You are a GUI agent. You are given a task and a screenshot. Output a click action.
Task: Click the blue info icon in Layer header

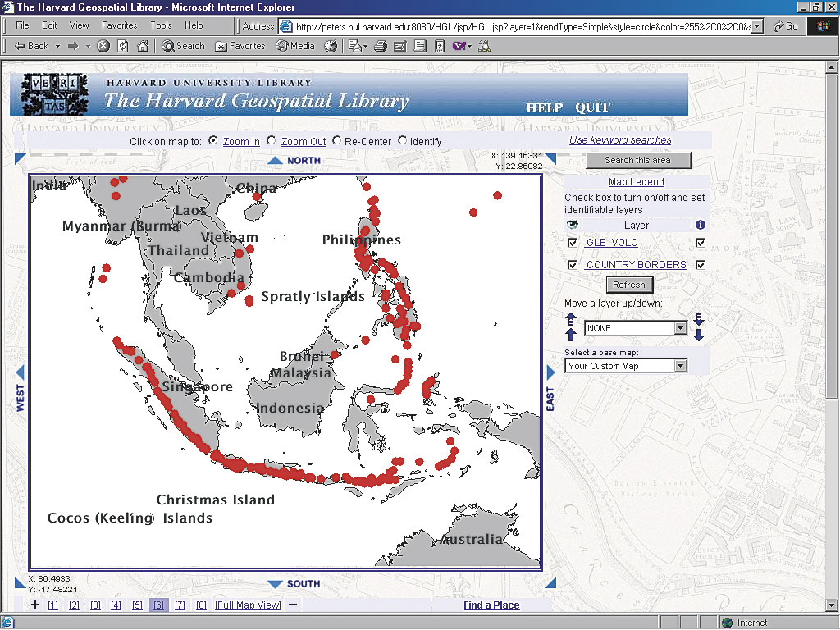click(701, 225)
